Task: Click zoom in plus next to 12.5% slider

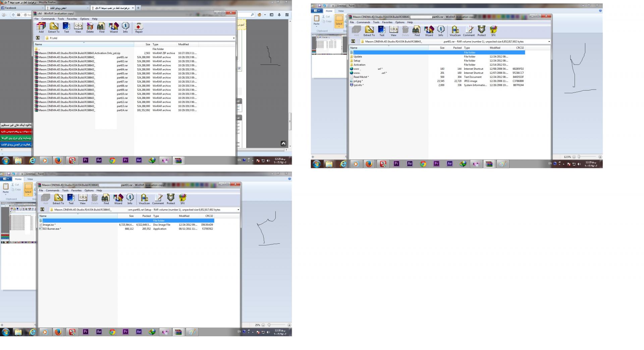Action: pos(600,157)
